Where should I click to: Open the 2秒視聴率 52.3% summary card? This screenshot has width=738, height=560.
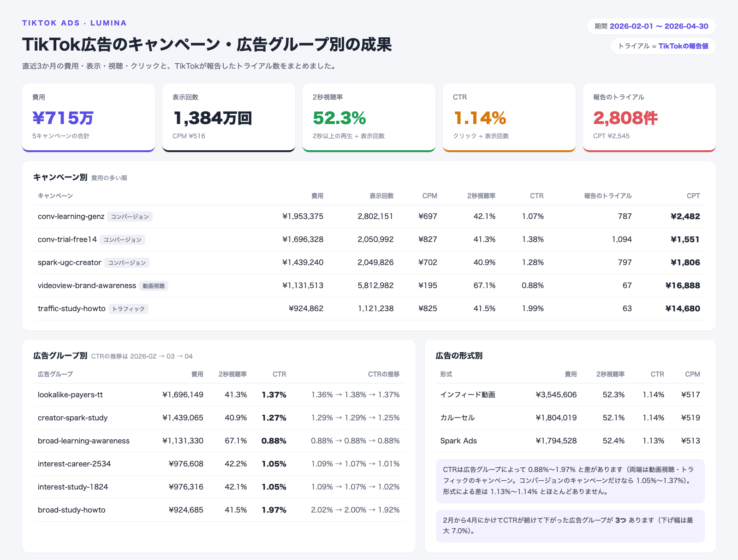[369, 118]
